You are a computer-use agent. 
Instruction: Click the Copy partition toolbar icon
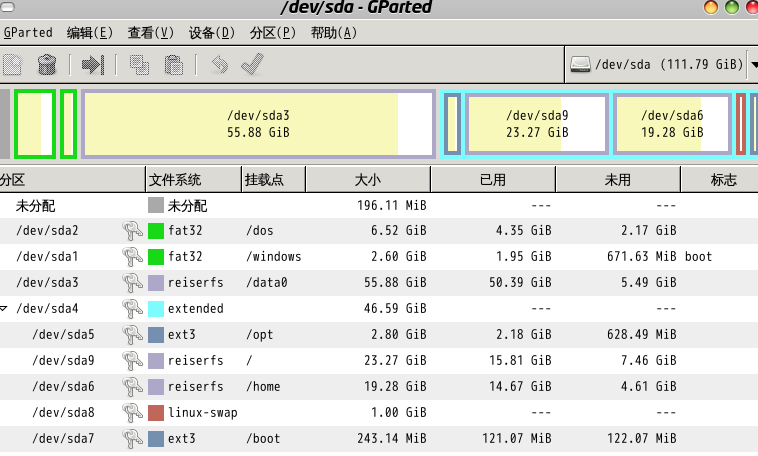139,65
